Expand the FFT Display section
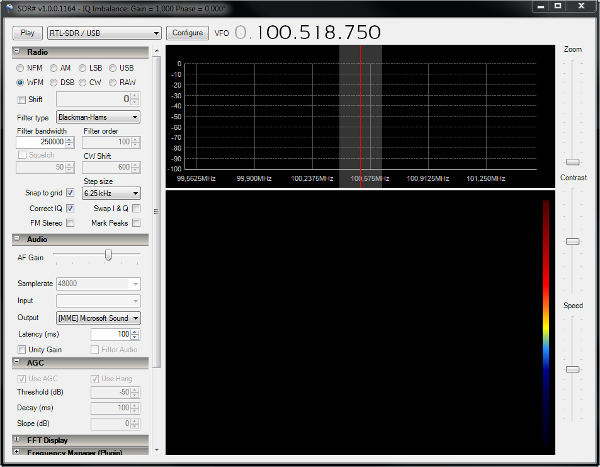 pyautogui.click(x=17, y=439)
